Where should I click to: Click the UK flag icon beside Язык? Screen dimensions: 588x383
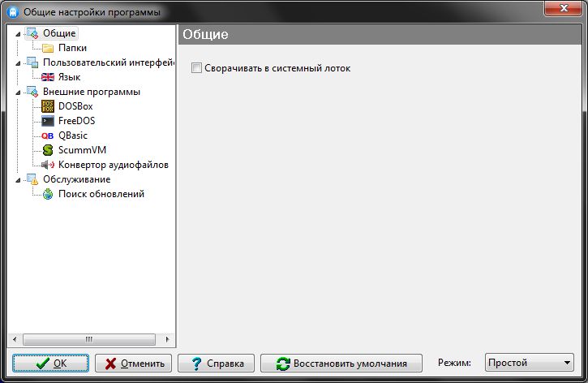[x=48, y=77]
